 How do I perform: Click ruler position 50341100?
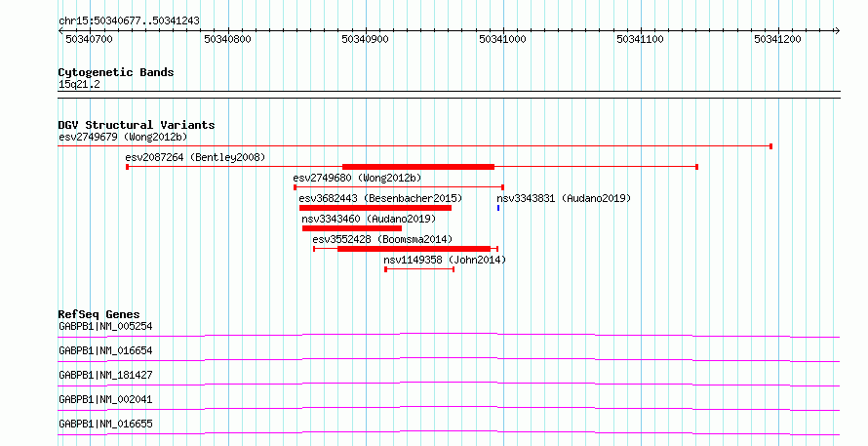tap(640, 39)
